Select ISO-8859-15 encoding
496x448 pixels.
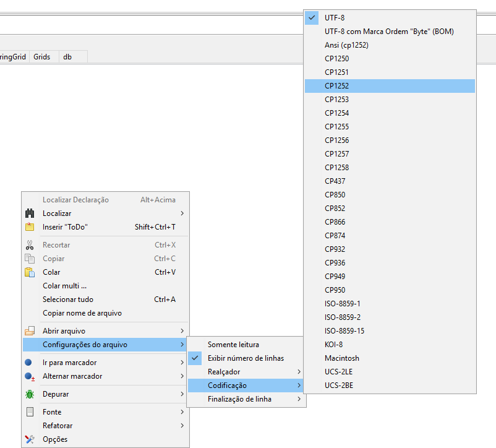point(390,330)
